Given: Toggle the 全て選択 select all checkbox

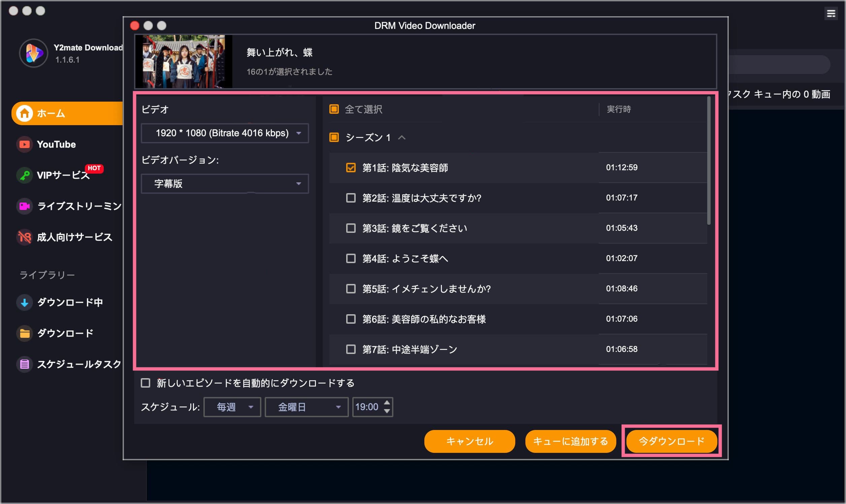Looking at the screenshot, I should tap(334, 109).
